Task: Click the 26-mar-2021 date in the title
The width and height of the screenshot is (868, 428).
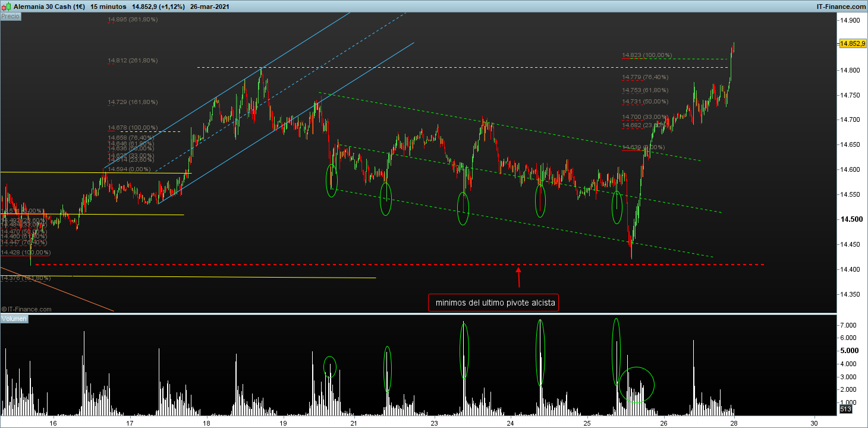Action: [x=211, y=7]
